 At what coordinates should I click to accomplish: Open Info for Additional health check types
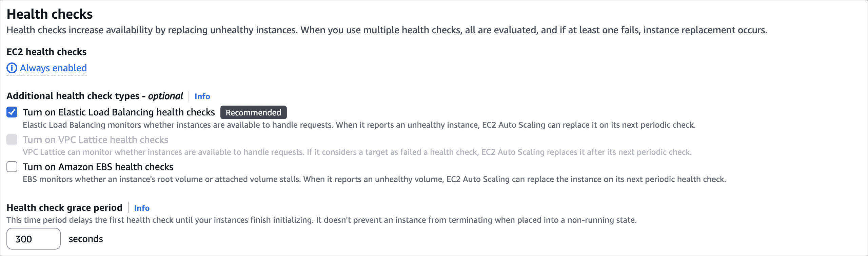[x=202, y=96]
